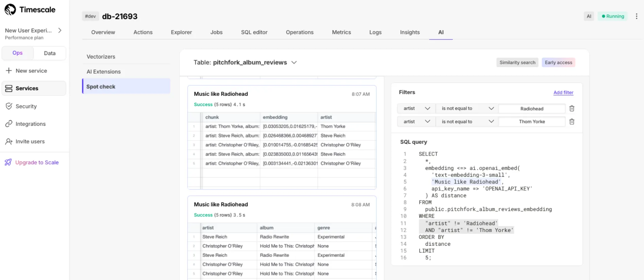This screenshot has height=280, width=644.
Task: Select the Thom Yorke artist cell
Action: [346, 126]
